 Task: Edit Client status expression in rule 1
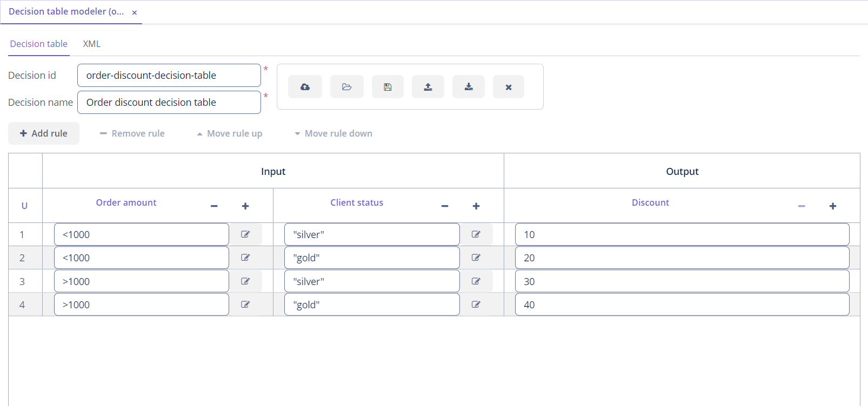(x=476, y=234)
